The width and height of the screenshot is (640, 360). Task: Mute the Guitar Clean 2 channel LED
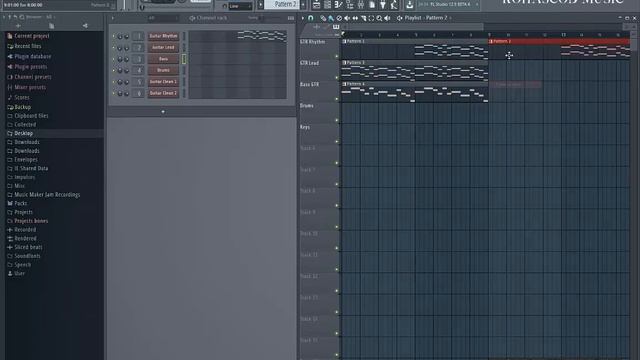[x=113, y=93]
